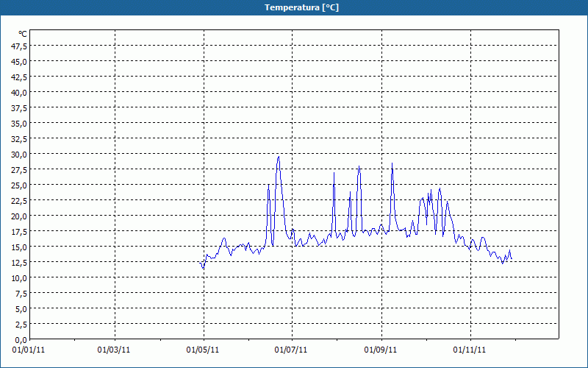Click the 01/11/11 date label

[x=470, y=350]
